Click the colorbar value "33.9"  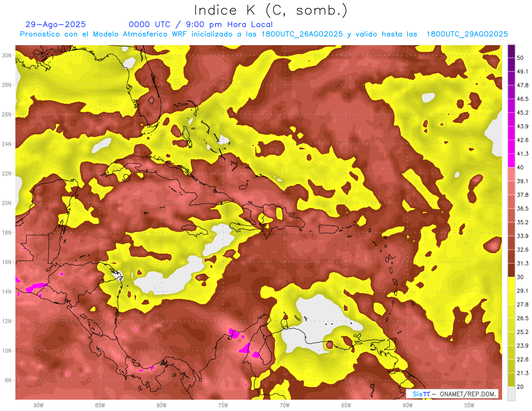[x=522, y=236]
